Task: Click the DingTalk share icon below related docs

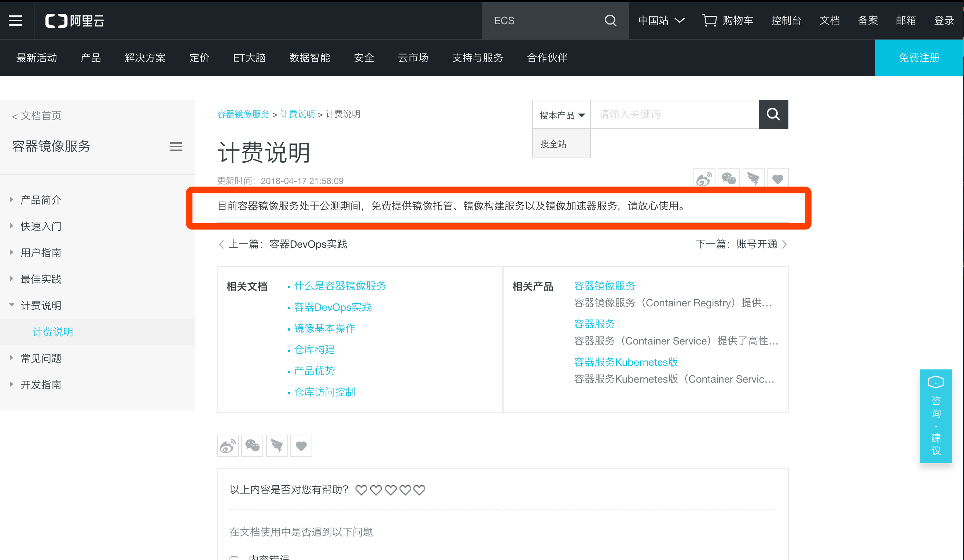Action: [x=277, y=446]
